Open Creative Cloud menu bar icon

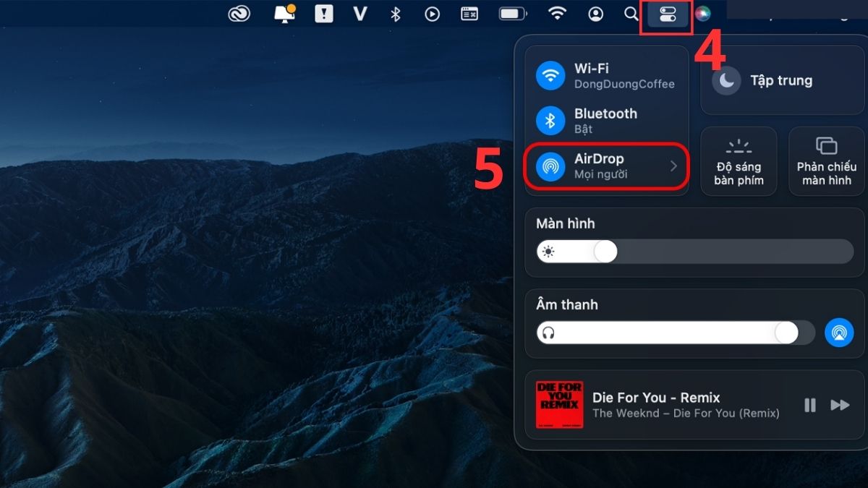(x=239, y=14)
